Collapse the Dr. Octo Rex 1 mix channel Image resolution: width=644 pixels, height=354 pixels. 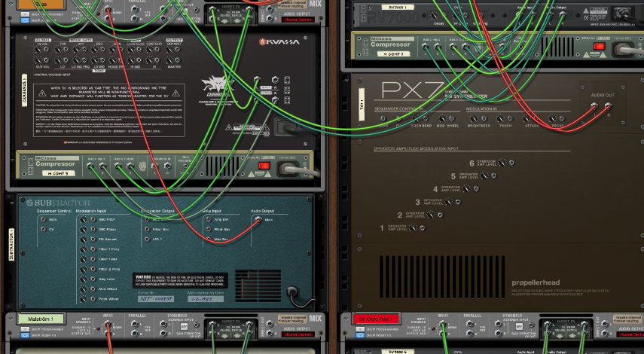[x=346, y=317]
